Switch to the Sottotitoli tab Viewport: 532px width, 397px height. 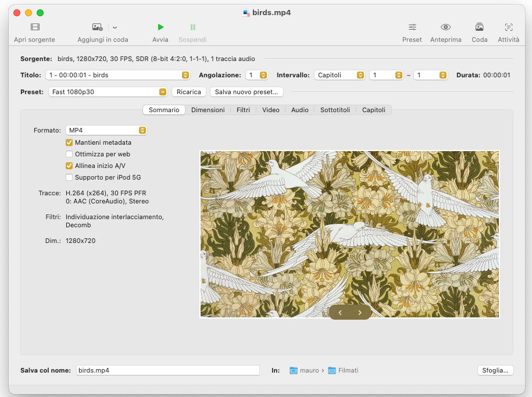tap(335, 109)
